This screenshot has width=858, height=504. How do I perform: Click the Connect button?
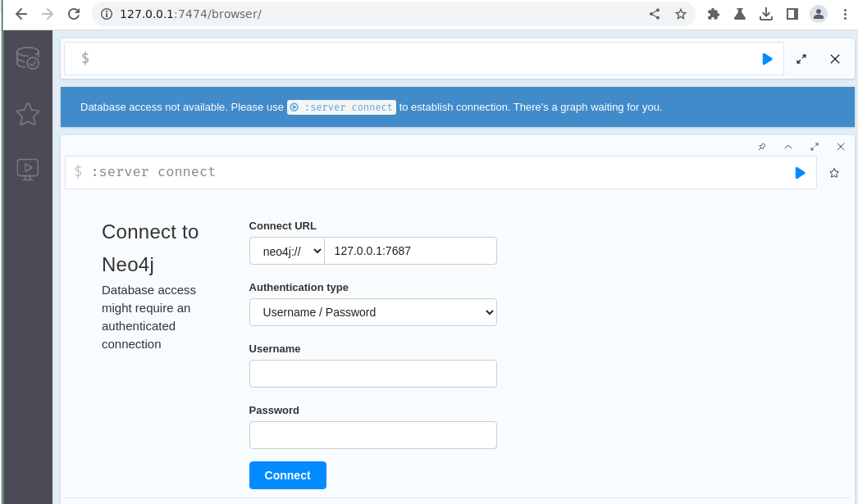[x=287, y=475]
